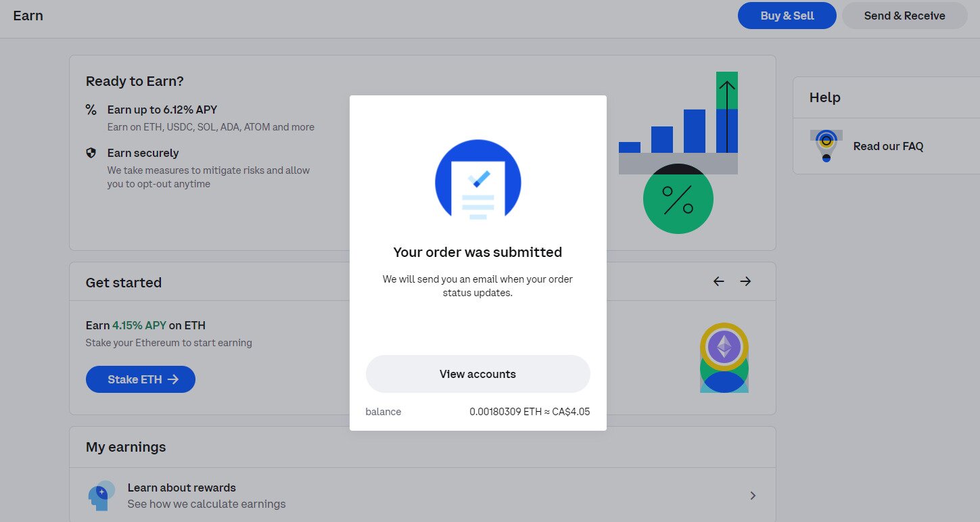Click the Send & Receive button
Screen dimensions: 980x522
pos(904,15)
